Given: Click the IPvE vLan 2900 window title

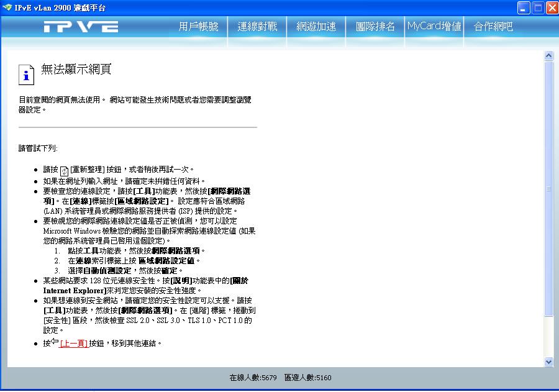Looking at the screenshot, I should click(x=60, y=8).
